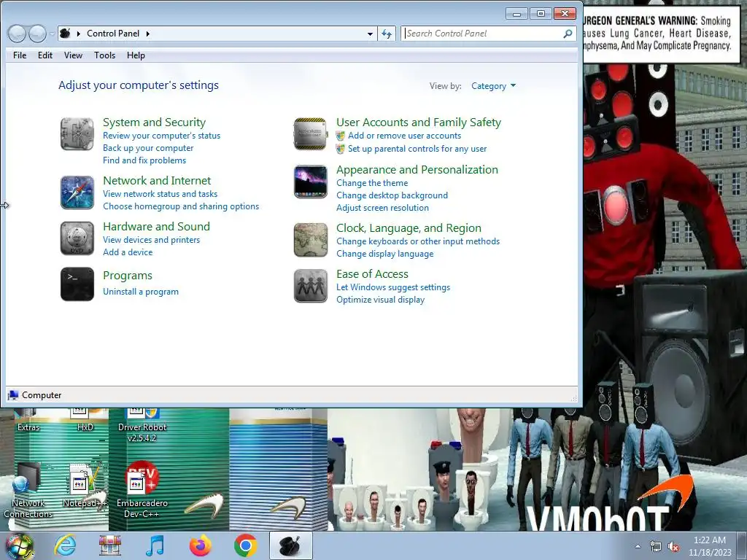Expand the arrow after Control Panel breadcrumb
The width and height of the screenshot is (747, 560).
coord(147,34)
